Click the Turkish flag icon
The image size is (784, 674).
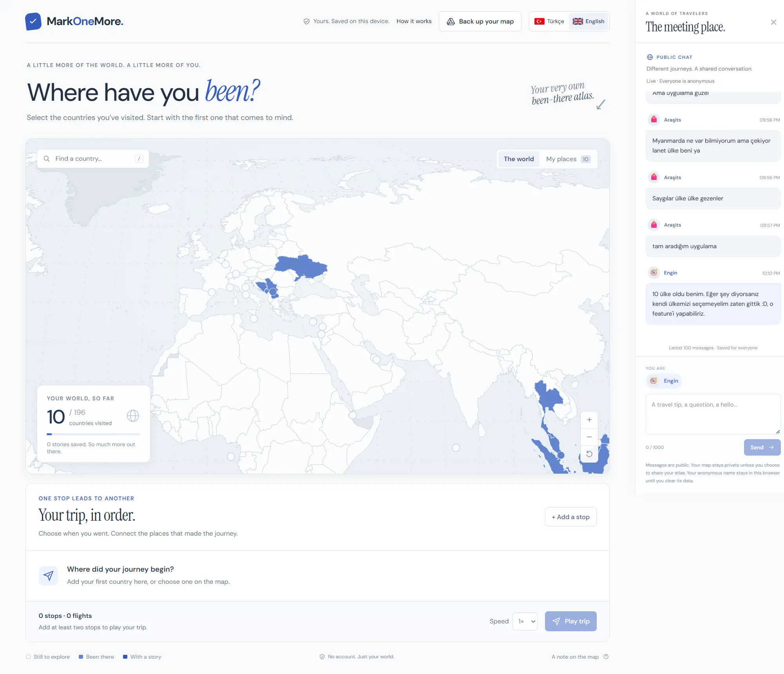coord(540,21)
